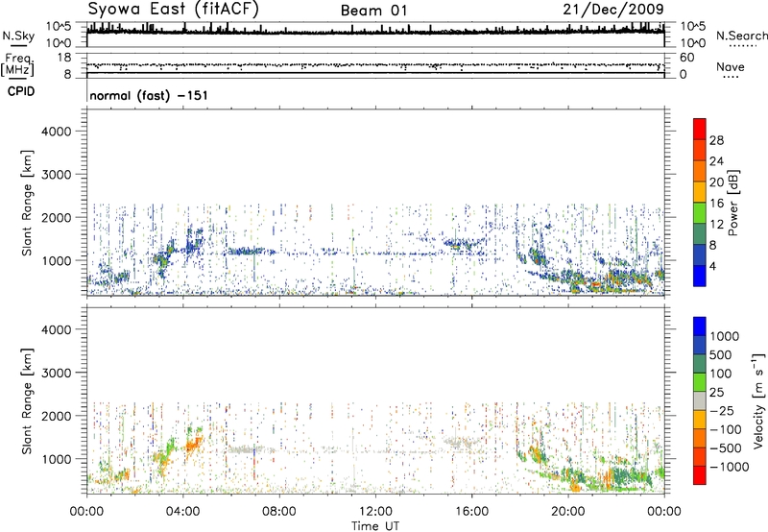The width and height of the screenshot is (768, 532).
Task: Select the '16:00' time tick label
Action: click(x=471, y=512)
